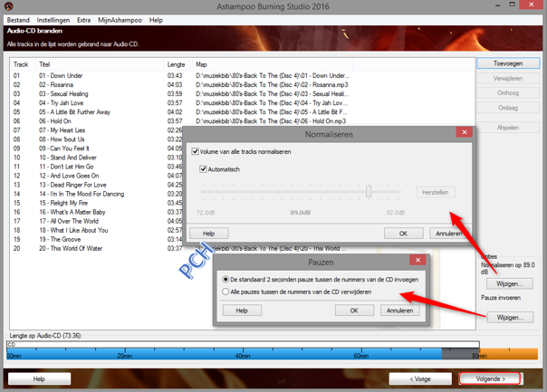This screenshot has width=547, height=392.
Task: Click the Omhoog button
Action: click(508, 92)
